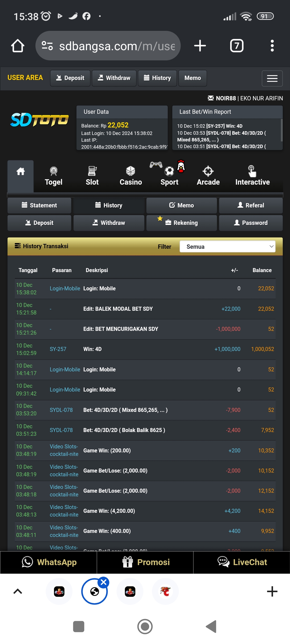Open the Arcade crosshair icon

(x=208, y=171)
